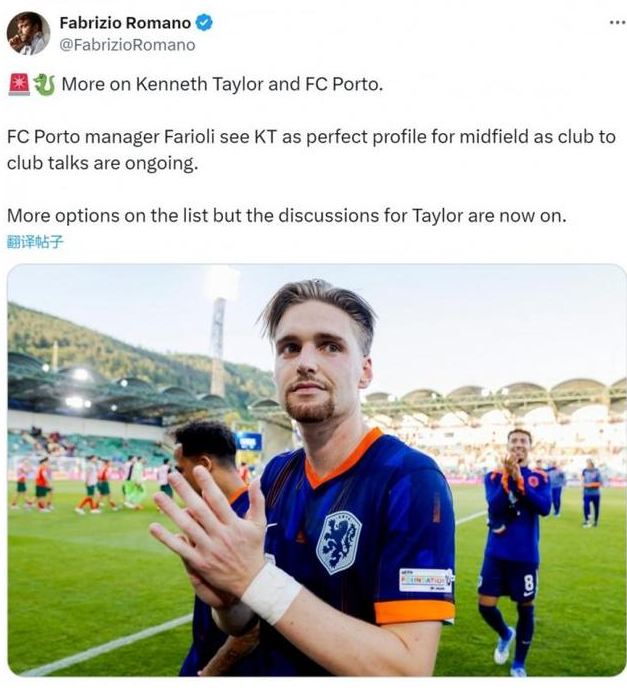The image size is (627, 688).
Task: Click the orange collar of the jersey
Action: point(342,456)
